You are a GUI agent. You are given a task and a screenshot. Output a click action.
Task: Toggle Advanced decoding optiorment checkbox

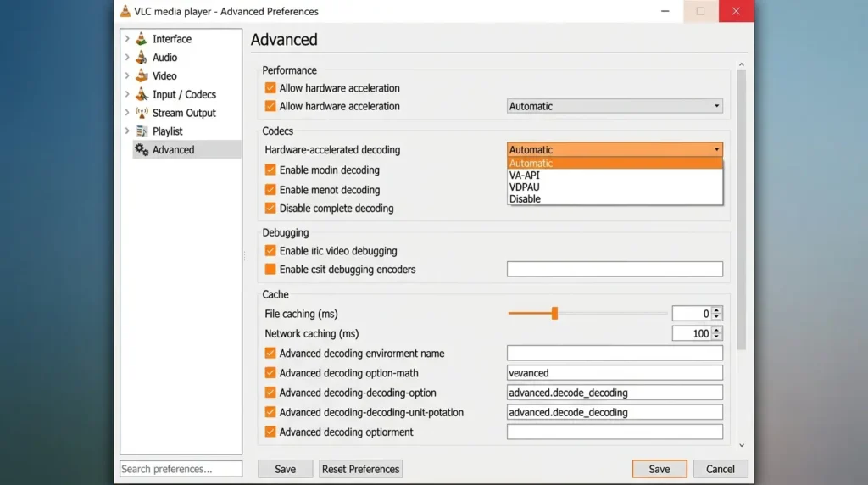[270, 432]
